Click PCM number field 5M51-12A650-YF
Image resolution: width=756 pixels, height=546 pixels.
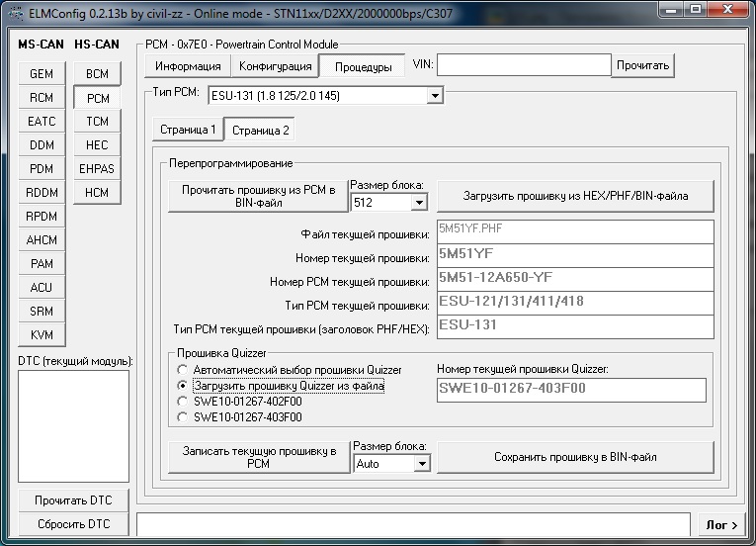pyautogui.click(x=575, y=280)
